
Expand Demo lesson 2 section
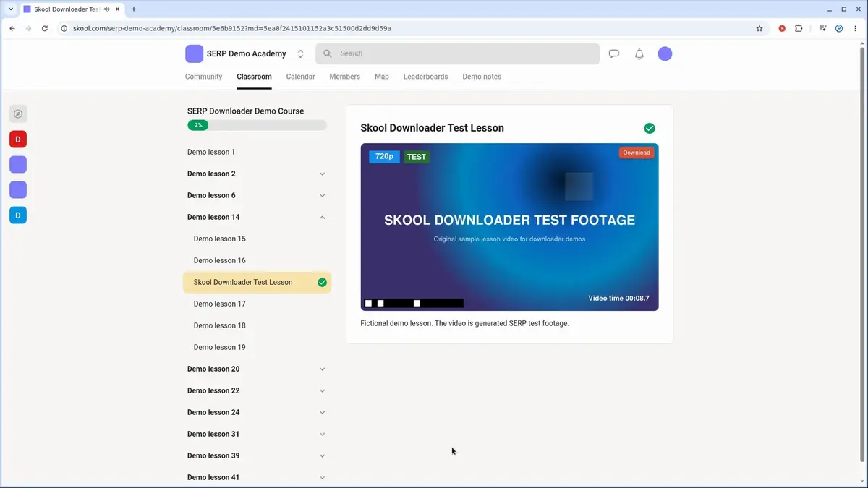323,174
